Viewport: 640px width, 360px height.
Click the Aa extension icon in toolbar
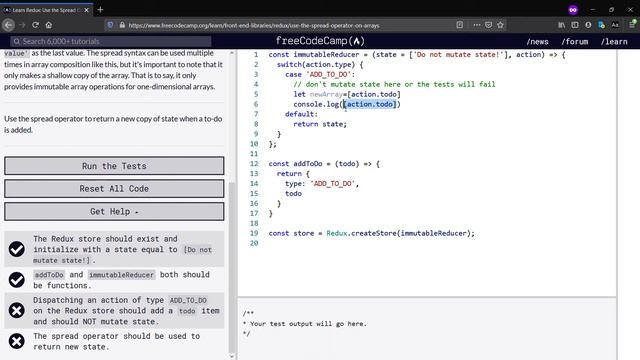tap(615, 25)
